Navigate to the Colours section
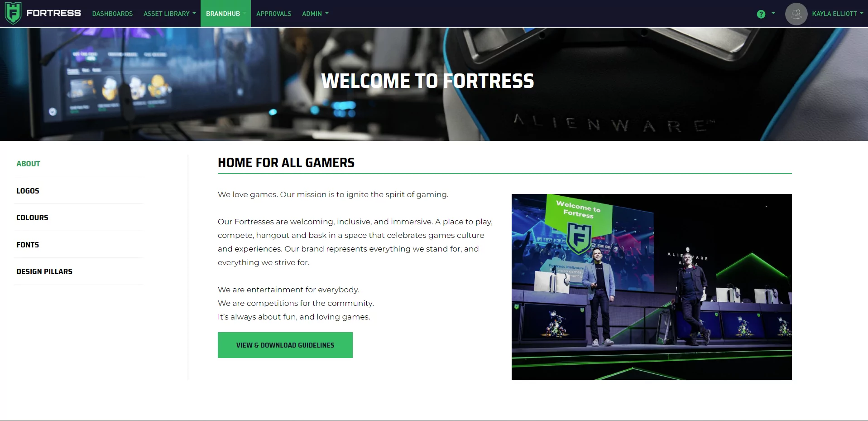This screenshot has width=868, height=421. (x=32, y=218)
